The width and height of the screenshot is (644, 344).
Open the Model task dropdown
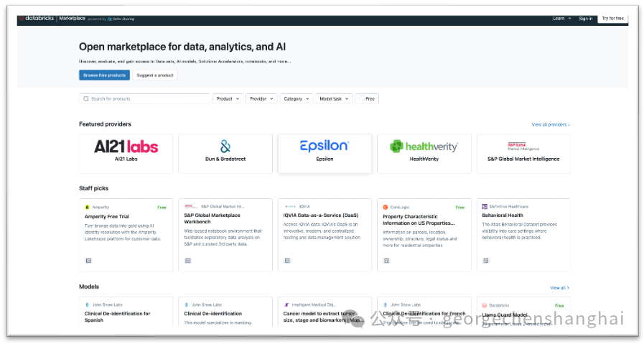333,98
